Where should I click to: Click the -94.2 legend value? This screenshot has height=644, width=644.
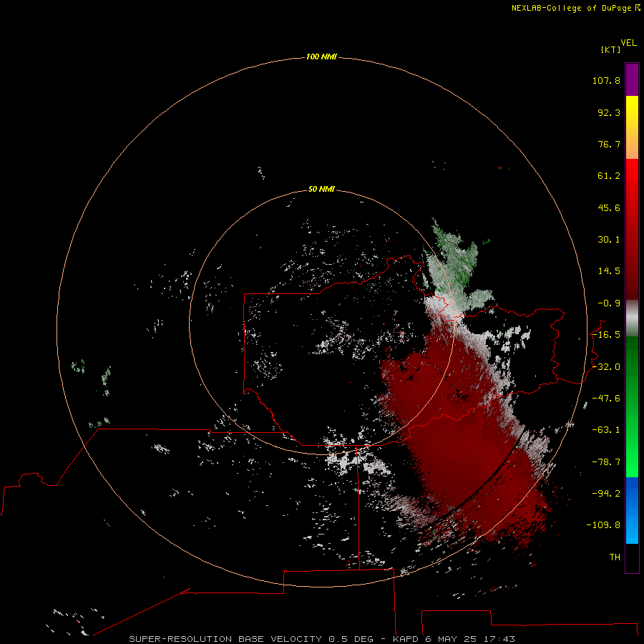pos(606,494)
